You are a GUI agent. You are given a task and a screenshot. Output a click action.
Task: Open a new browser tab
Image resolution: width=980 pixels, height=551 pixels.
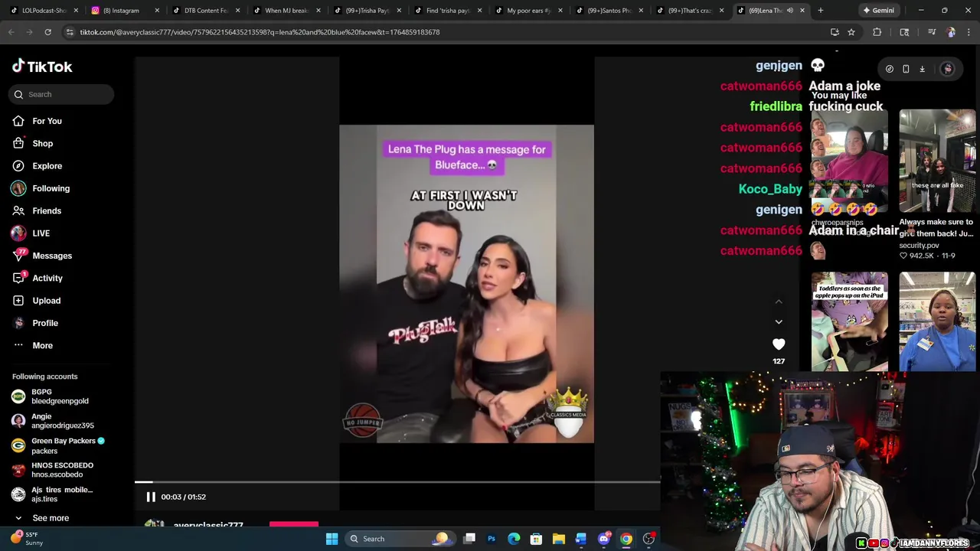click(821, 11)
